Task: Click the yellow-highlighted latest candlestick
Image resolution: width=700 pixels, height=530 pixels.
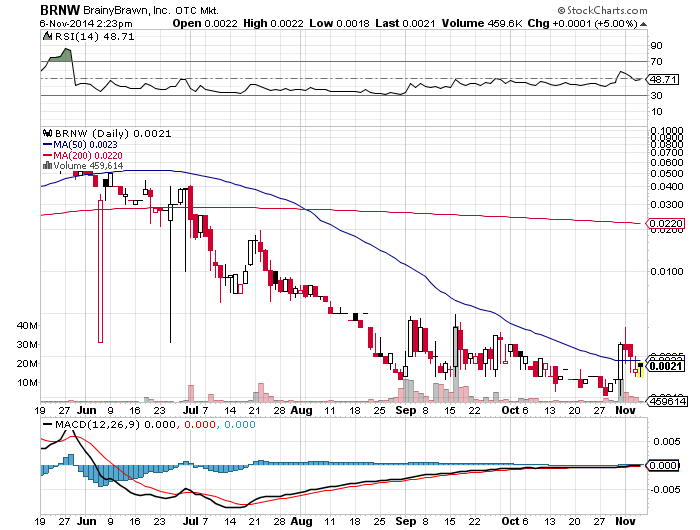Action: pyautogui.click(x=641, y=370)
